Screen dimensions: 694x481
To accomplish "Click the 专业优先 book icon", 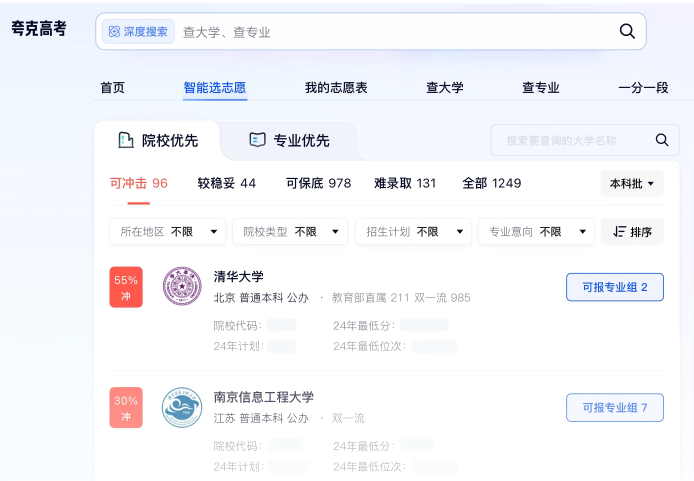I will [257, 140].
